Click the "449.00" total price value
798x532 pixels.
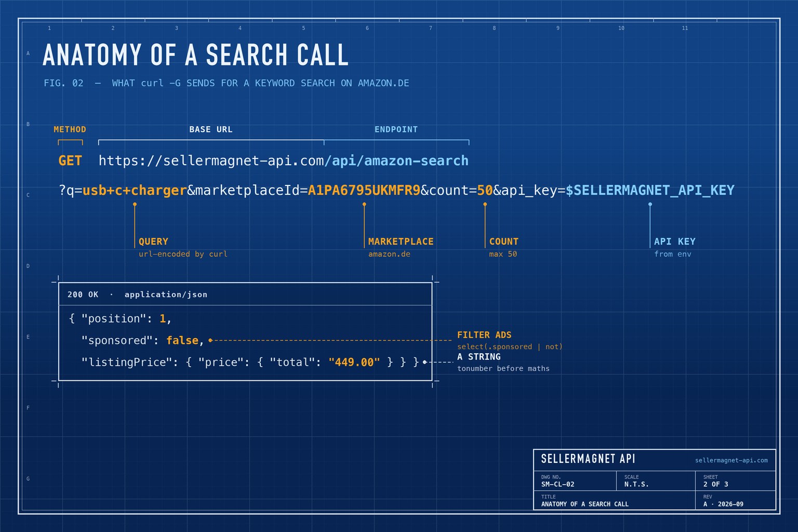pos(354,362)
